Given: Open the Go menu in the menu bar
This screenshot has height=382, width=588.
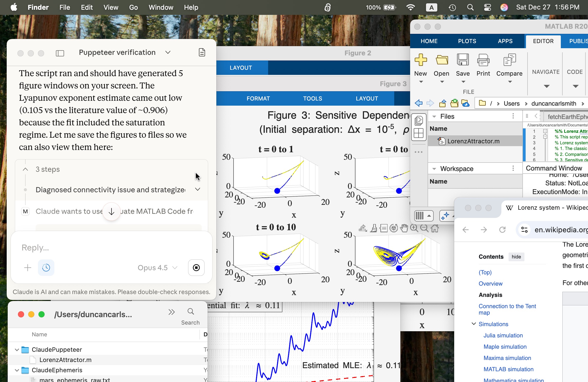Looking at the screenshot, I should click(x=133, y=7).
